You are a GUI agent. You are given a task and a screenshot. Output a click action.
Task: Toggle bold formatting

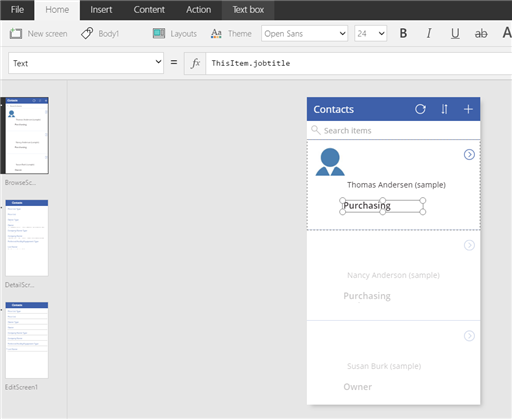pos(403,33)
